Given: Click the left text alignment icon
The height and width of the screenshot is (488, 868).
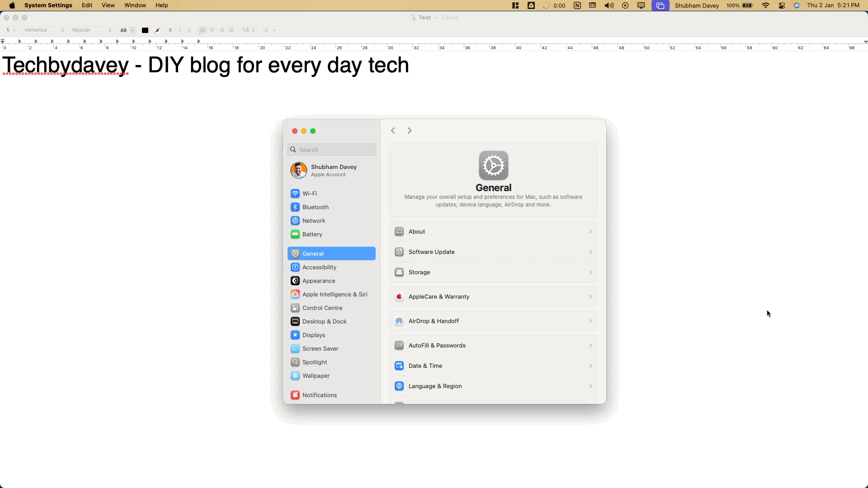Looking at the screenshot, I should coord(203,30).
